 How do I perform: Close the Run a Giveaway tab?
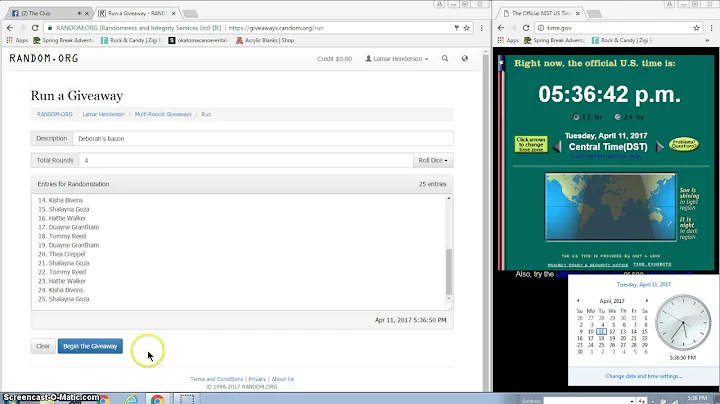[x=174, y=13]
